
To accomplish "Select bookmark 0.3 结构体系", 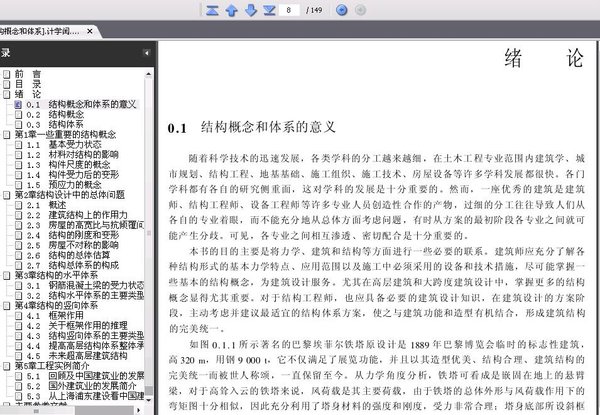I will 55,124.
